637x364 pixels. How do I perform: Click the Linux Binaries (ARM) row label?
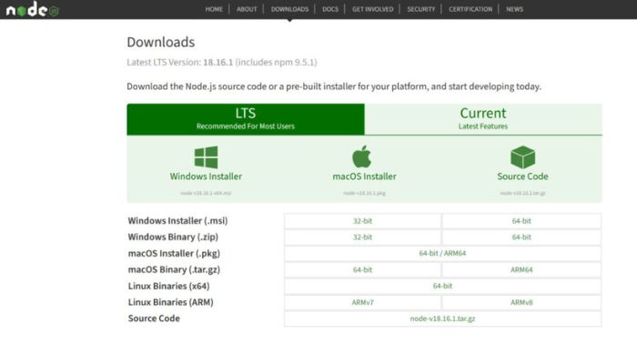click(x=171, y=302)
